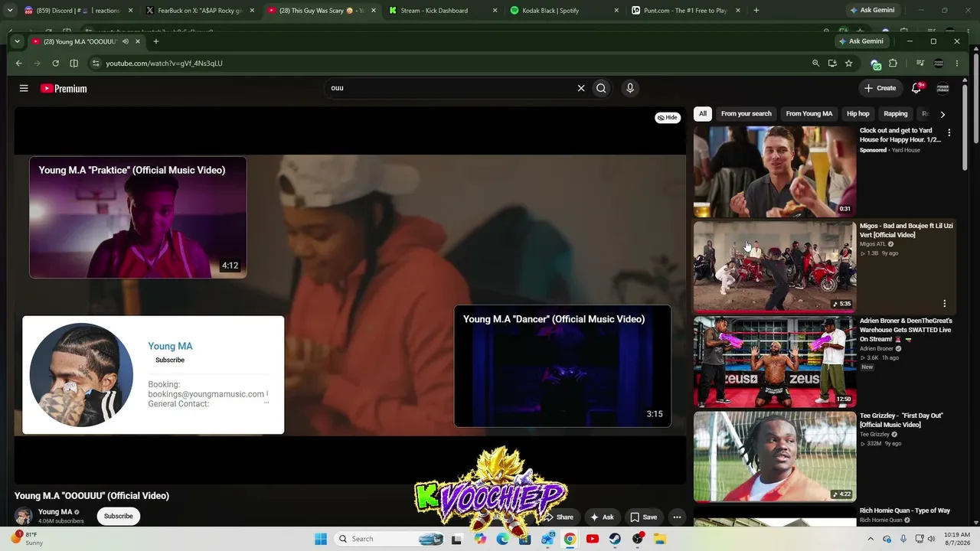Toggle the browser side panel
This screenshot has width=980, height=551.
pos(73,64)
